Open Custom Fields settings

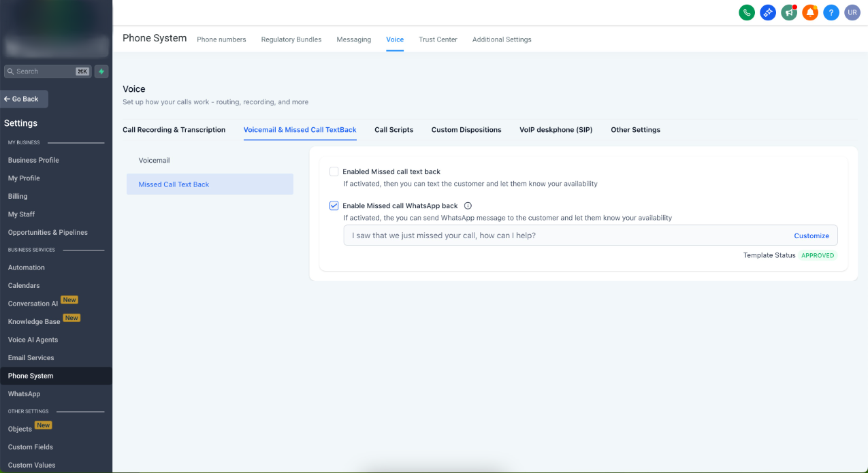pos(31,447)
